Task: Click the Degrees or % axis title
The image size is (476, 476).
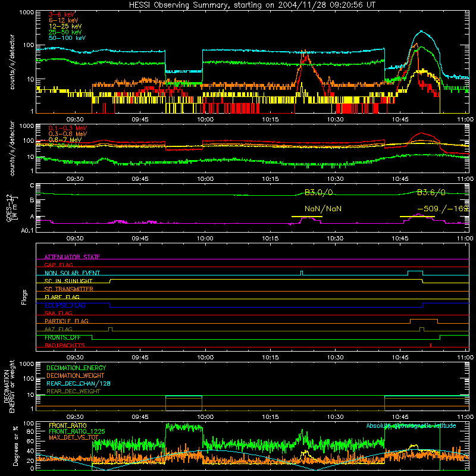Action: click(15, 446)
